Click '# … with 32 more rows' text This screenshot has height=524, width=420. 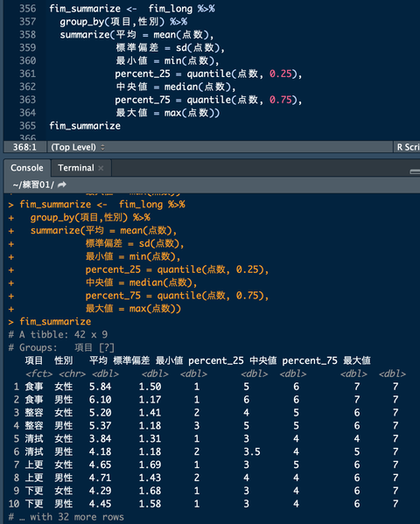tap(66, 517)
